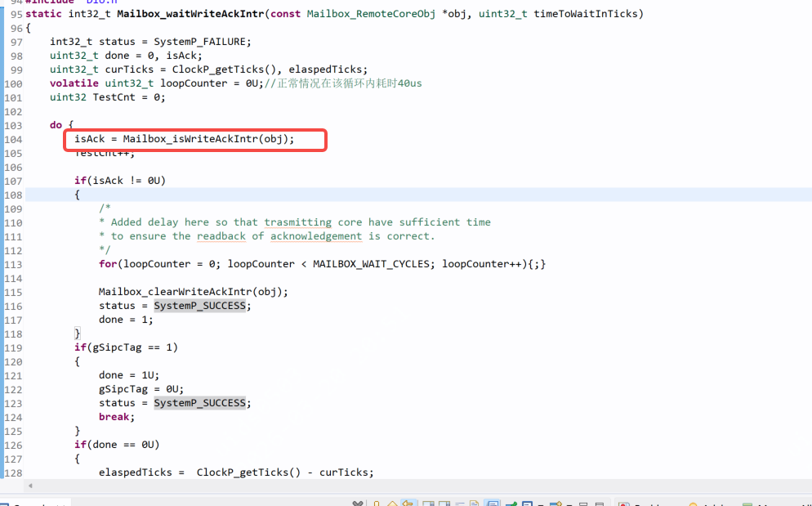Click the do keyword on line 103
Screen dimensions: 812x506
[56, 125]
